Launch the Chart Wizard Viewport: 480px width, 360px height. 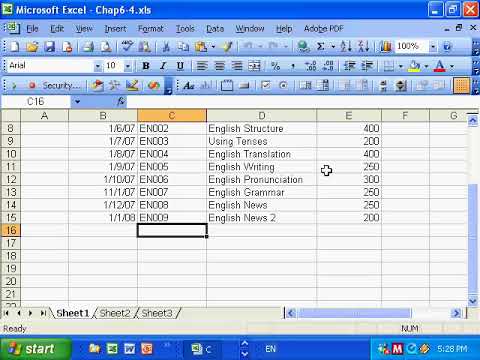coord(385,46)
